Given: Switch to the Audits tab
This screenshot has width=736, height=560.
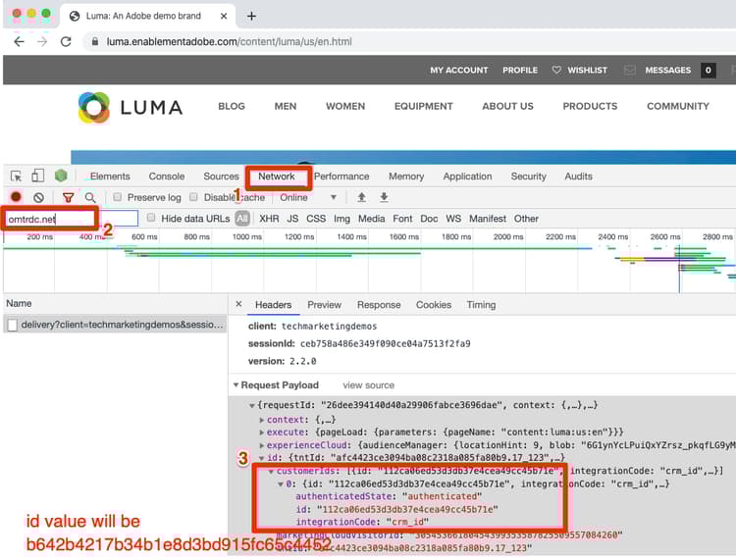Looking at the screenshot, I should pyautogui.click(x=578, y=177).
